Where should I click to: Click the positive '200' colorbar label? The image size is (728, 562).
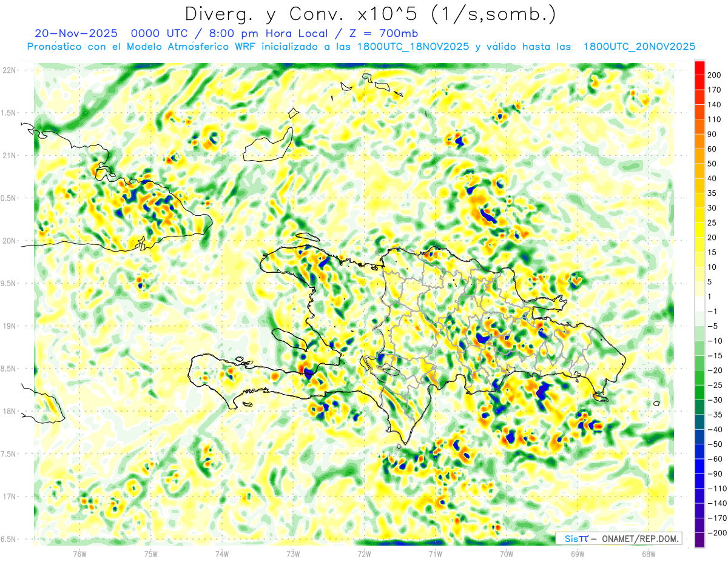pos(714,75)
